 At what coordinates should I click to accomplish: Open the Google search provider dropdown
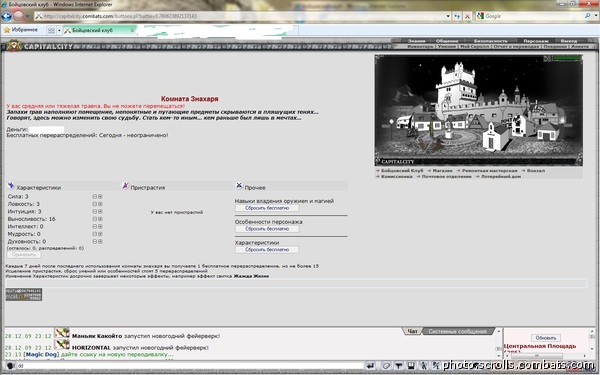[595, 16]
